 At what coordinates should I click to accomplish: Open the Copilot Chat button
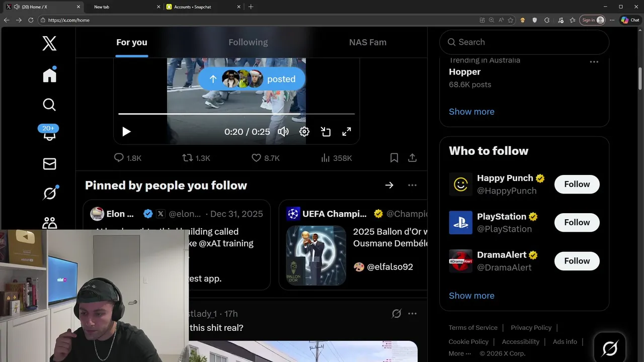point(630,20)
